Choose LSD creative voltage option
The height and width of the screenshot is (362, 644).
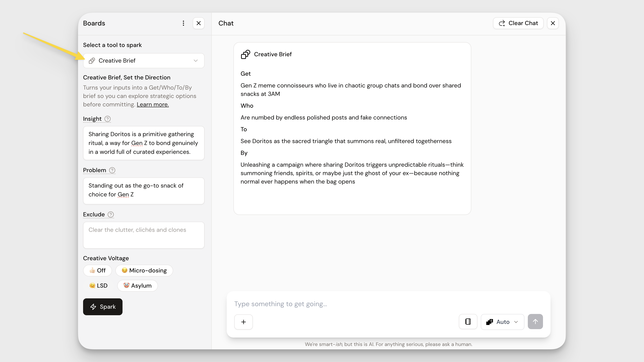click(98, 286)
